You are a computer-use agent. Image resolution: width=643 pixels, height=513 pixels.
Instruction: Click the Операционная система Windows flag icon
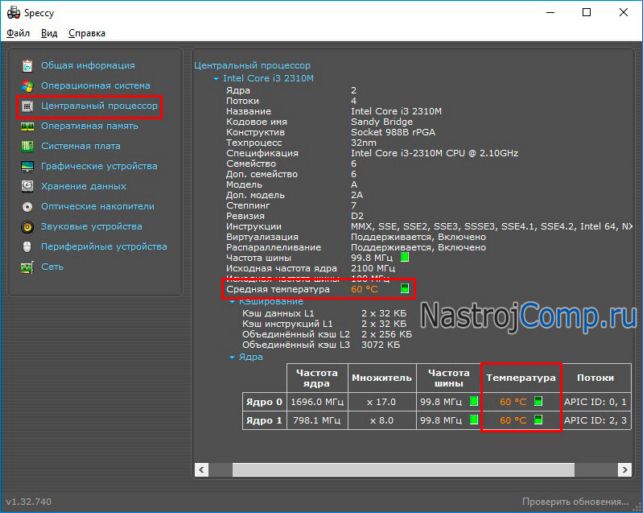[27, 86]
